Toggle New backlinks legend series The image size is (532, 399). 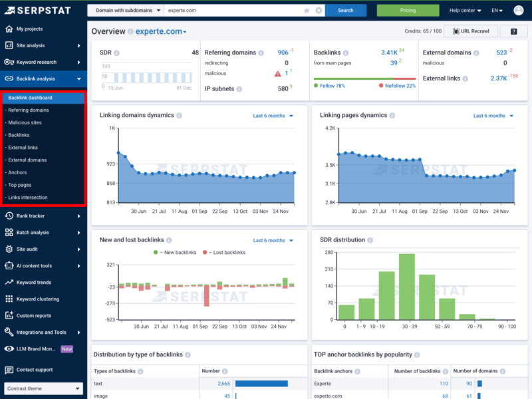pyautogui.click(x=175, y=253)
